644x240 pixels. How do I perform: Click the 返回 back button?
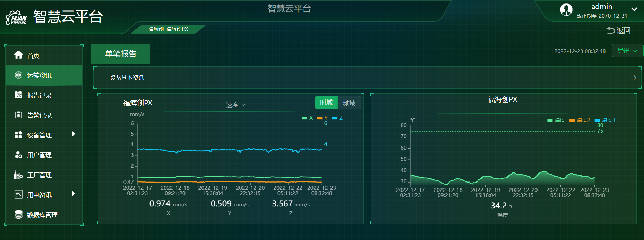618,30
